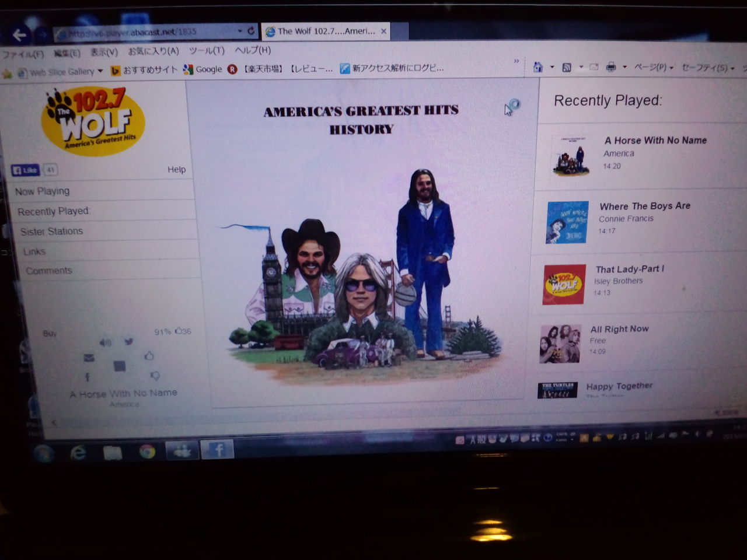Click the read mail icon
The height and width of the screenshot is (560, 747).
[594, 67]
